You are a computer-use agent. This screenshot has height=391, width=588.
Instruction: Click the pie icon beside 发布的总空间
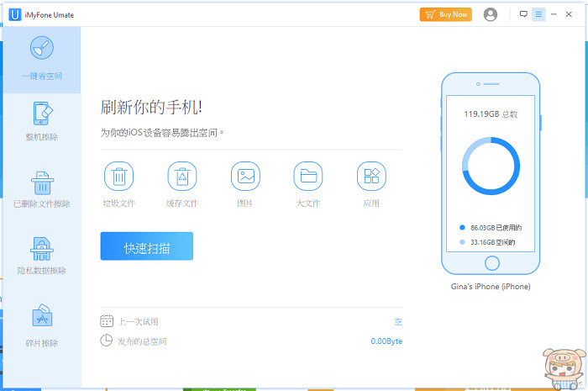pyautogui.click(x=106, y=341)
